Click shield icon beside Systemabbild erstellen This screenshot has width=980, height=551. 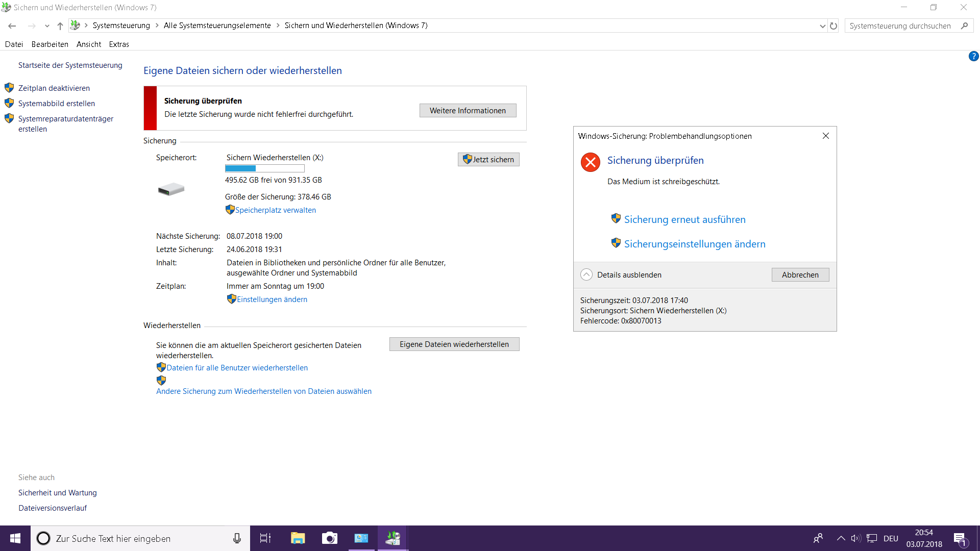[9, 103]
